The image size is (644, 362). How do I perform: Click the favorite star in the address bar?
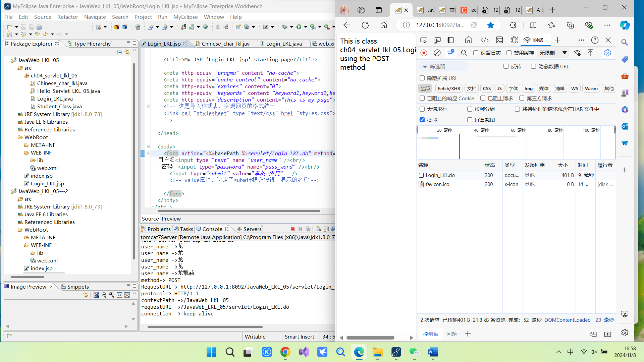point(490,25)
